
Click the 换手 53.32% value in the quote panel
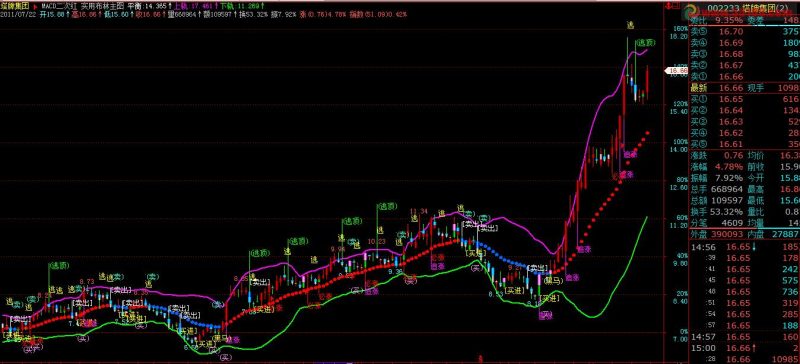726,212
